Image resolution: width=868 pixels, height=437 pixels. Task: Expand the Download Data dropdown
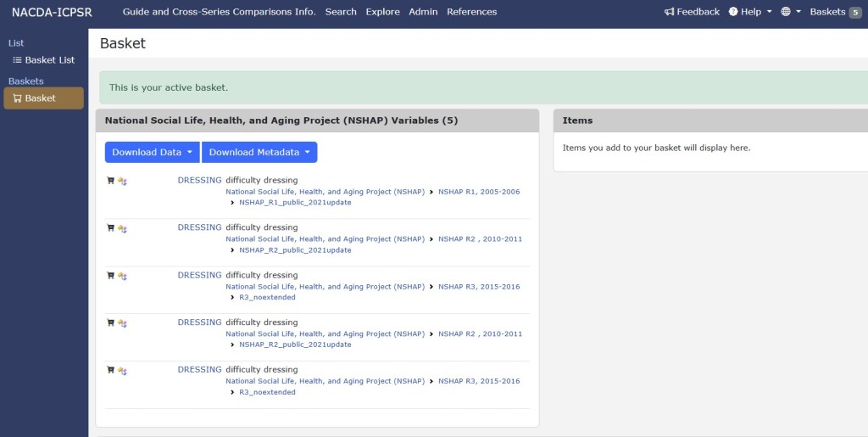pos(152,153)
